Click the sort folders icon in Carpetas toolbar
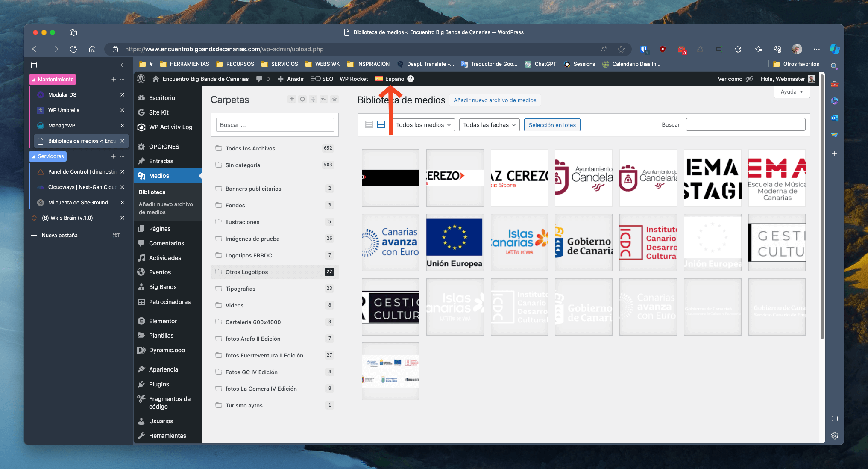 click(324, 99)
